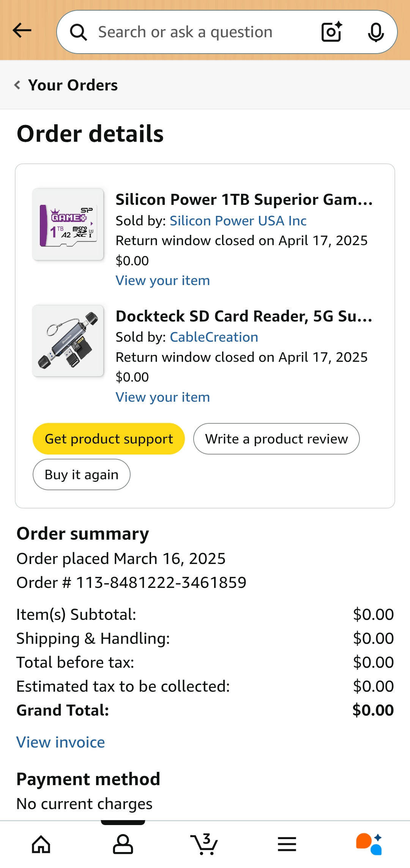Launch the Rufus AI assistant
The image size is (410, 868).
pyautogui.click(x=369, y=844)
